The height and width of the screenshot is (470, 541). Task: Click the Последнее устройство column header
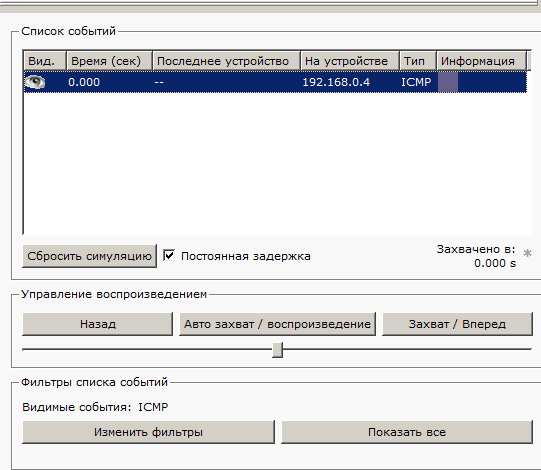[x=226, y=61]
